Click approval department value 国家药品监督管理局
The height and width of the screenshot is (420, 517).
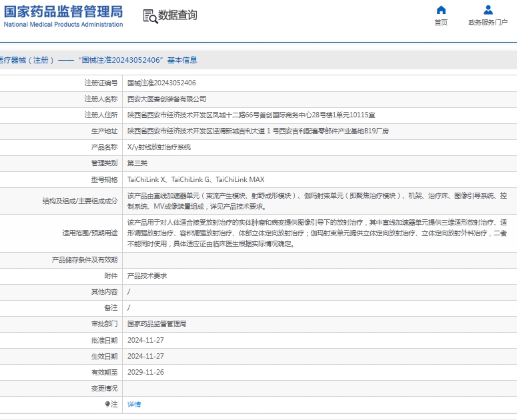157,324
